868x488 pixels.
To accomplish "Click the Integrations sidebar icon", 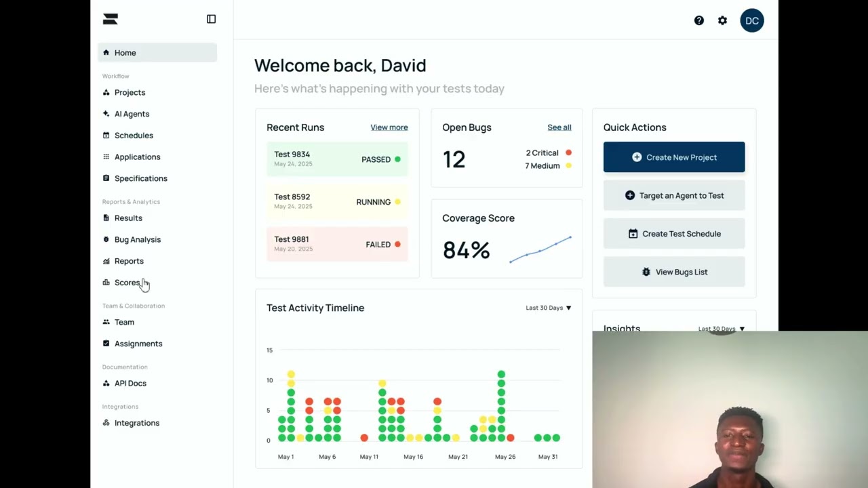I will coord(106,423).
